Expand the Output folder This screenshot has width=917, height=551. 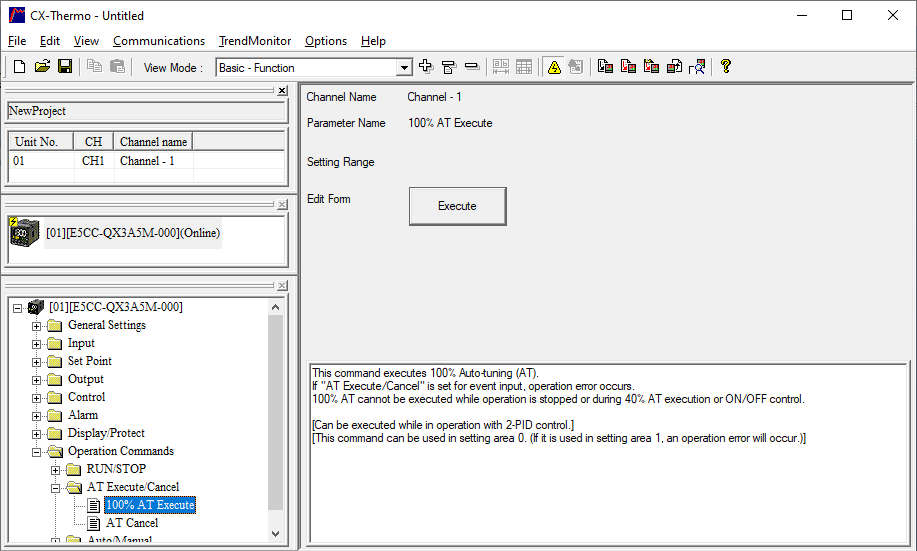pyautogui.click(x=36, y=380)
